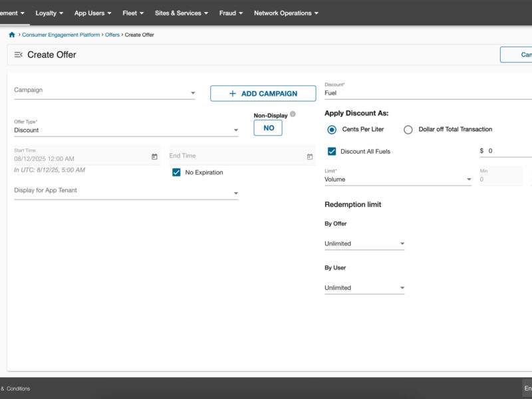Open the Limit dropdown showing Volume
Viewport: 532px width, 399px height.
[469, 178]
